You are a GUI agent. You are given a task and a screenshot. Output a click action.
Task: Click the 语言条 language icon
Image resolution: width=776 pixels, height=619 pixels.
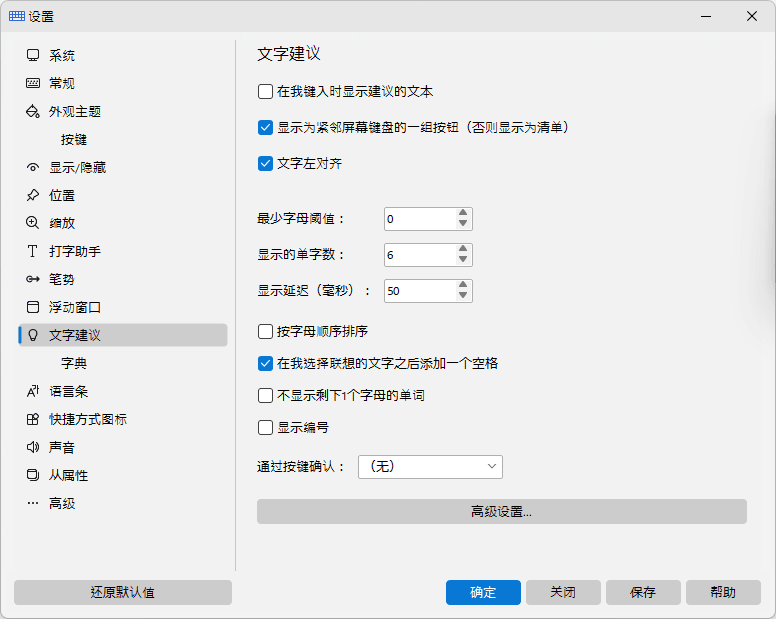point(33,391)
